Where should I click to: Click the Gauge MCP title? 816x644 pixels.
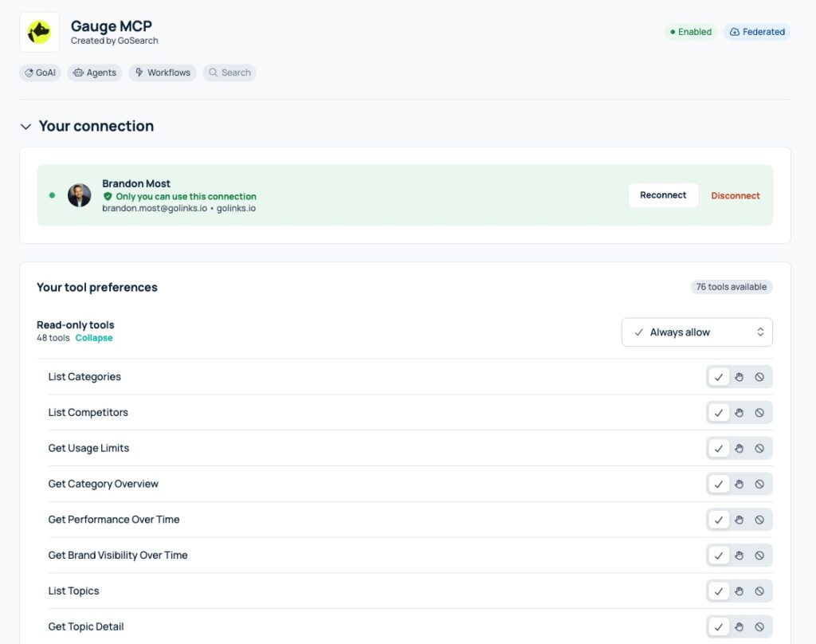tap(112, 26)
